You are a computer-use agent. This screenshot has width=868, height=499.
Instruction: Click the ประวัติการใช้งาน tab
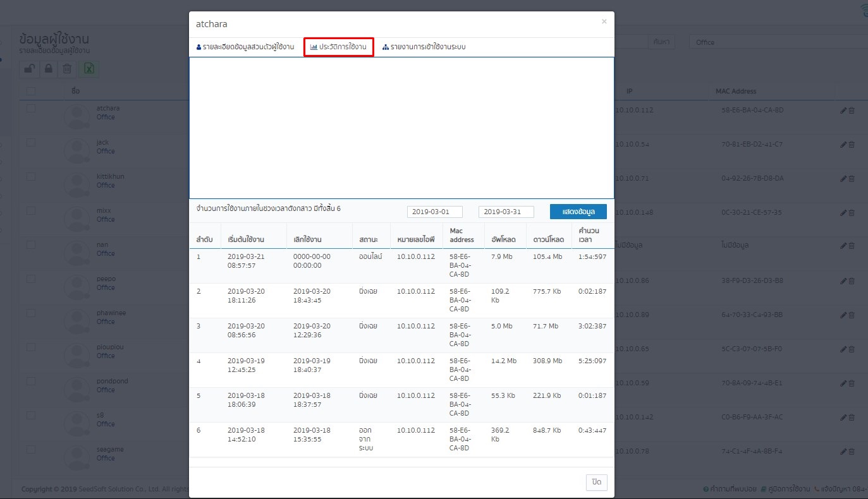click(338, 47)
